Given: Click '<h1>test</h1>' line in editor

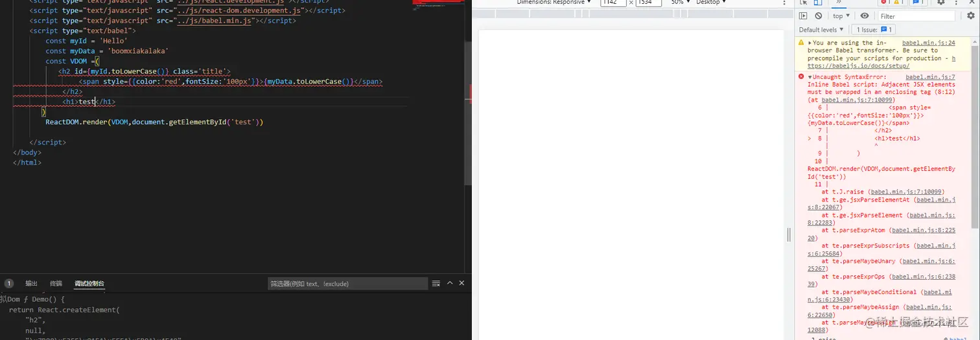Looking at the screenshot, I should [x=89, y=102].
